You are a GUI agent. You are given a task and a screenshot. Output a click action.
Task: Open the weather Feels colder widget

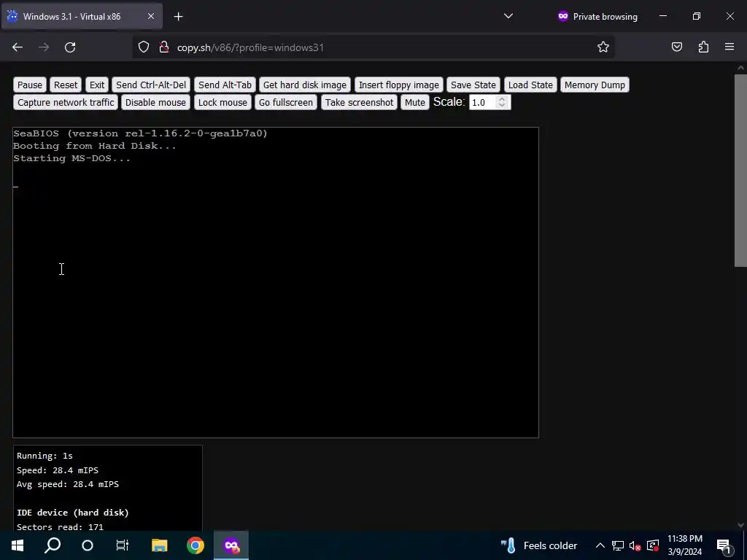(539, 545)
